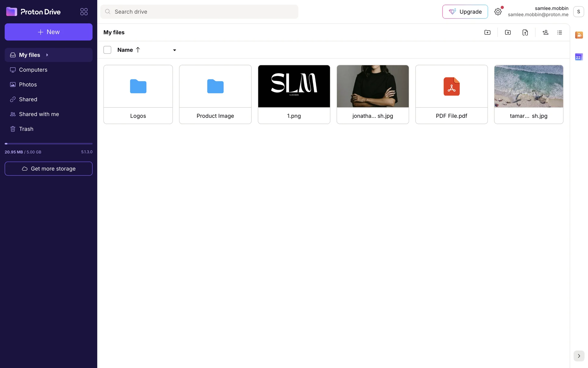
Task: Expand the My files tree arrow
Action: coord(47,55)
